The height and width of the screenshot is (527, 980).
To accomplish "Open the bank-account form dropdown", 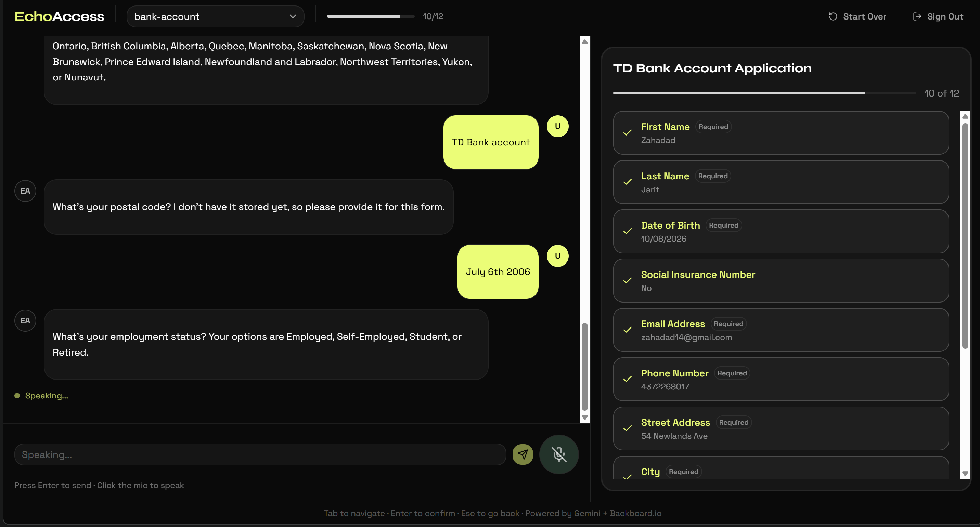I will (215, 16).
